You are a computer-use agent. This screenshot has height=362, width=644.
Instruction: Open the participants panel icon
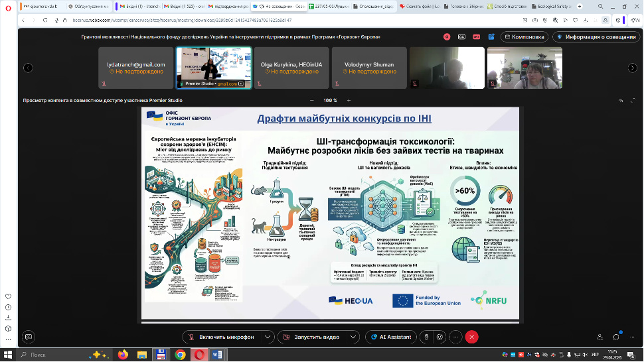click(x=600, y=337)
